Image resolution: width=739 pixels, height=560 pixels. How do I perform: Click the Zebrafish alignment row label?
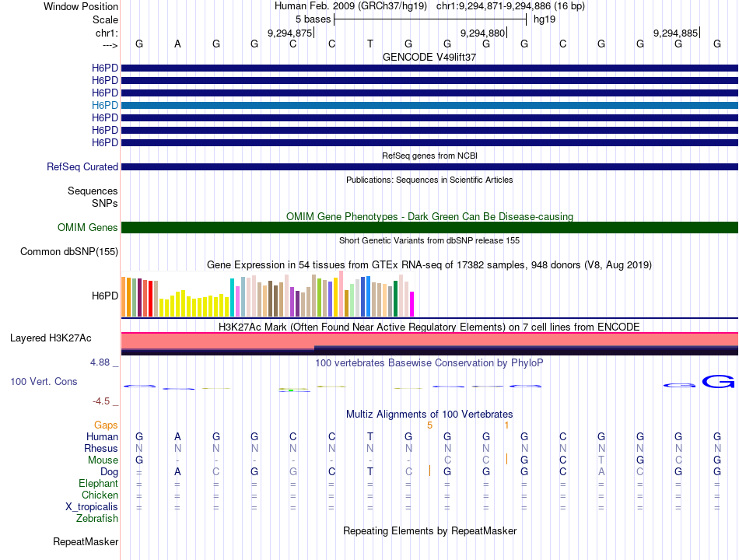point(97,519)
